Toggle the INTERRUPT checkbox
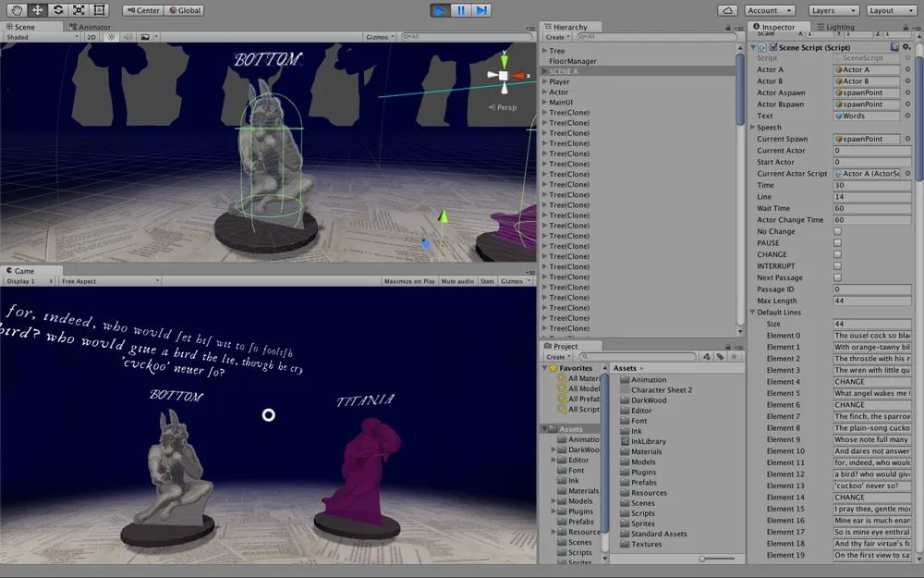The width and height of the screenshot is (924, 578). click(837, 266)
